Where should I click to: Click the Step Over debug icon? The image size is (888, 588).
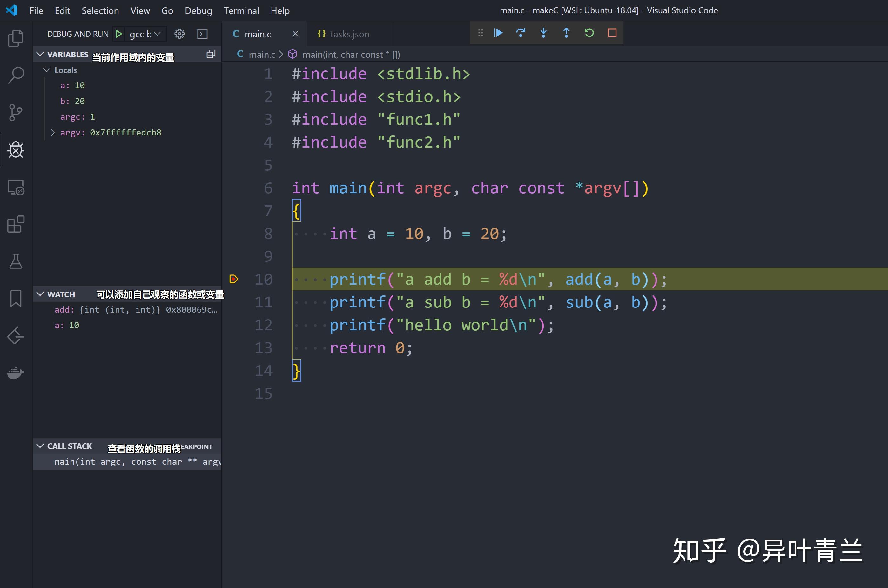[521, 33]
